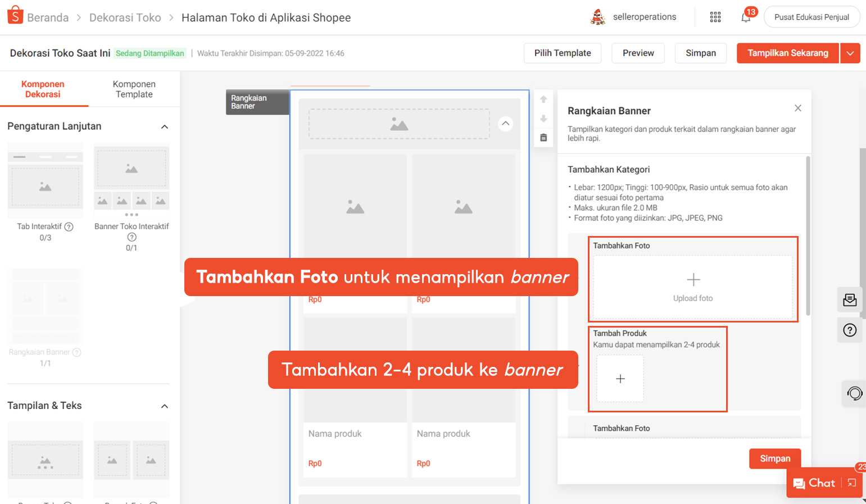
Task: Collapse the Pengaturan Lanjutan section
Action: (165, 126)
